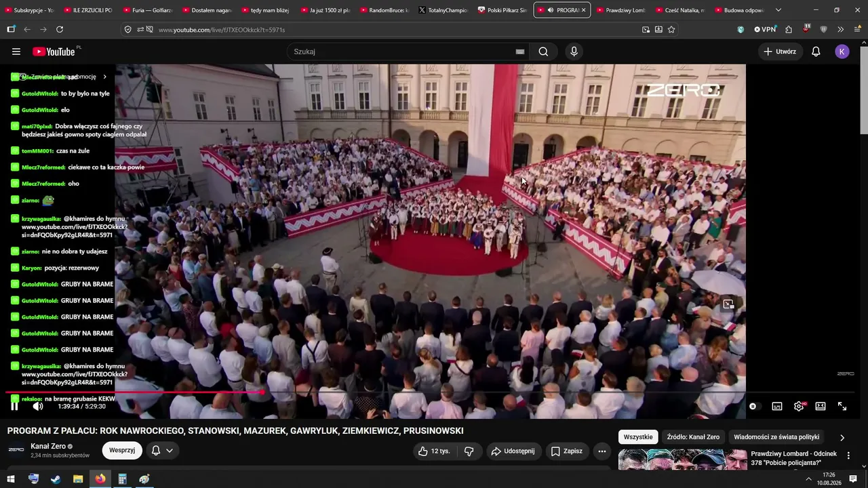Open the Kanał Zero channel avatar
The image size is (868, 488).
click(x=16, y=450)
